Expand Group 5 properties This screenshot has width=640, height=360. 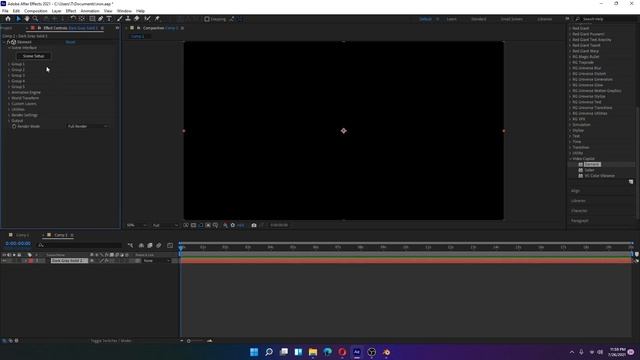[9, 87]
